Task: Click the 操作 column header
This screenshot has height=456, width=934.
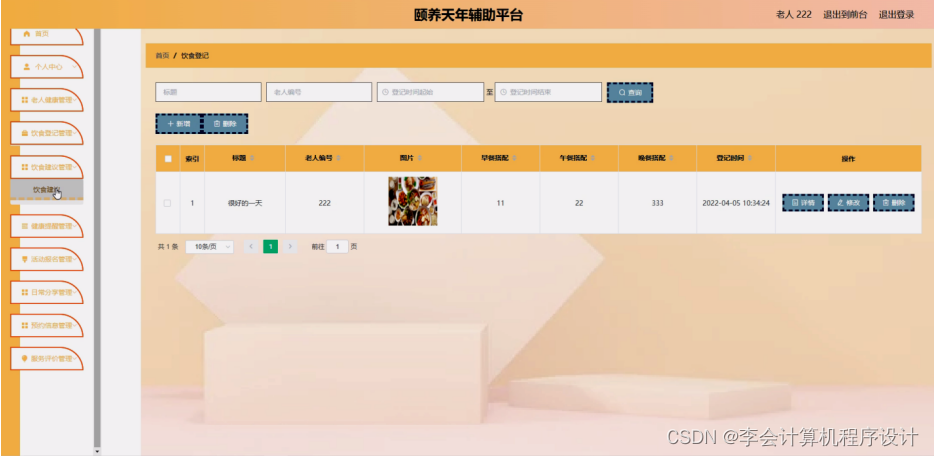Action: (848, 159)
